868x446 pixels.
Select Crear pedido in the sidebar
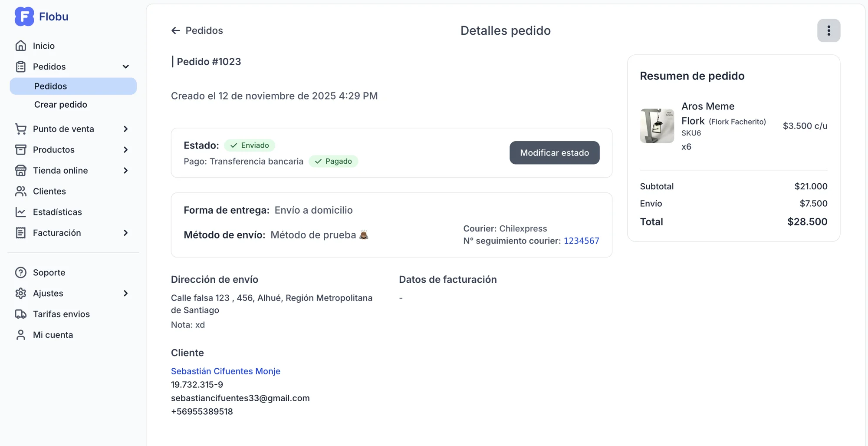(x=61, y=105)
